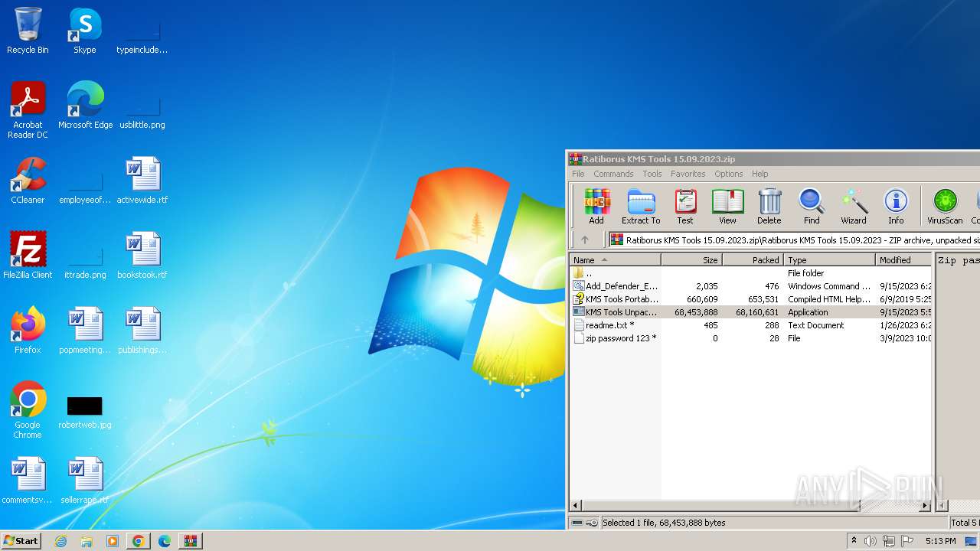
Task: Open the Tools menu
Action: tap(652, 174)
